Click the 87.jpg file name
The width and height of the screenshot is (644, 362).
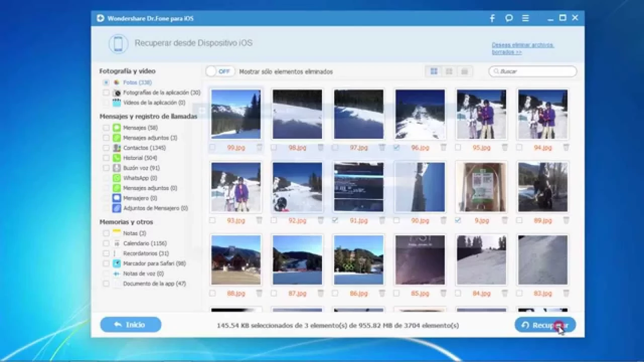[298, 293]
